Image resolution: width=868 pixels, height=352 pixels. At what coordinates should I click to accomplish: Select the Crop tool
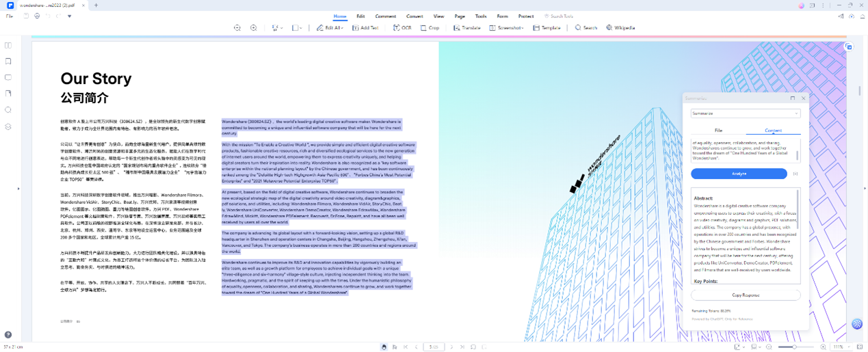coord(430,28)
